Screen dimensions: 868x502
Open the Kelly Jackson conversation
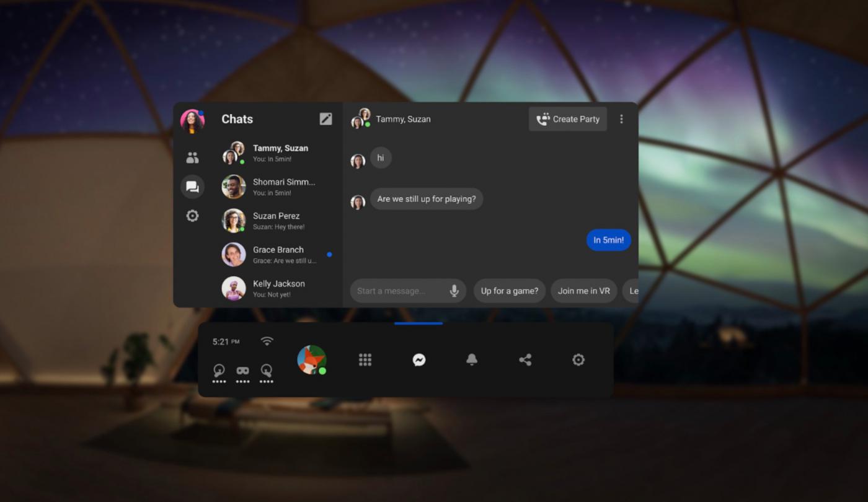[277, 288]
